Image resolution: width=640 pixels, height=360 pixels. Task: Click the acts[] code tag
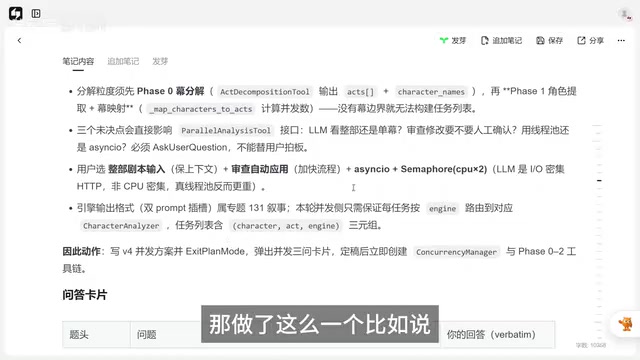[x=360, y=92]
